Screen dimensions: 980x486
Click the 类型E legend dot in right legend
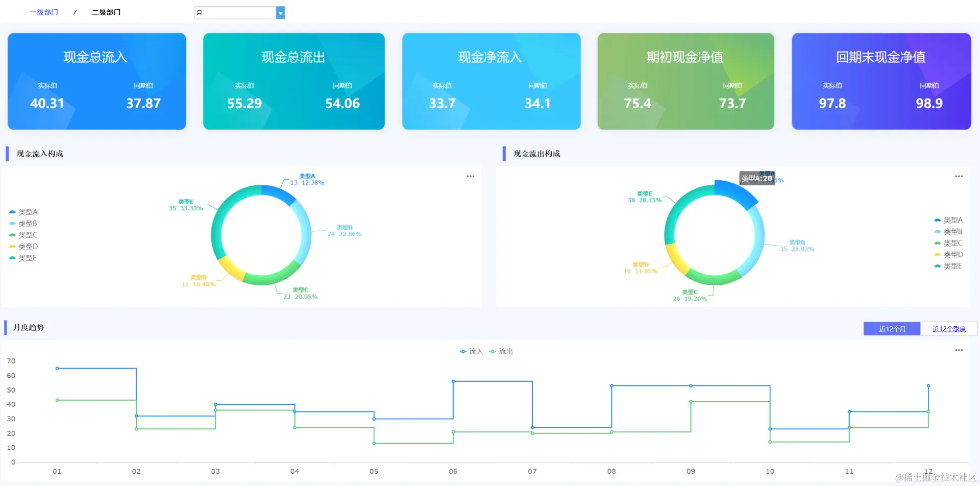[939, 265]
